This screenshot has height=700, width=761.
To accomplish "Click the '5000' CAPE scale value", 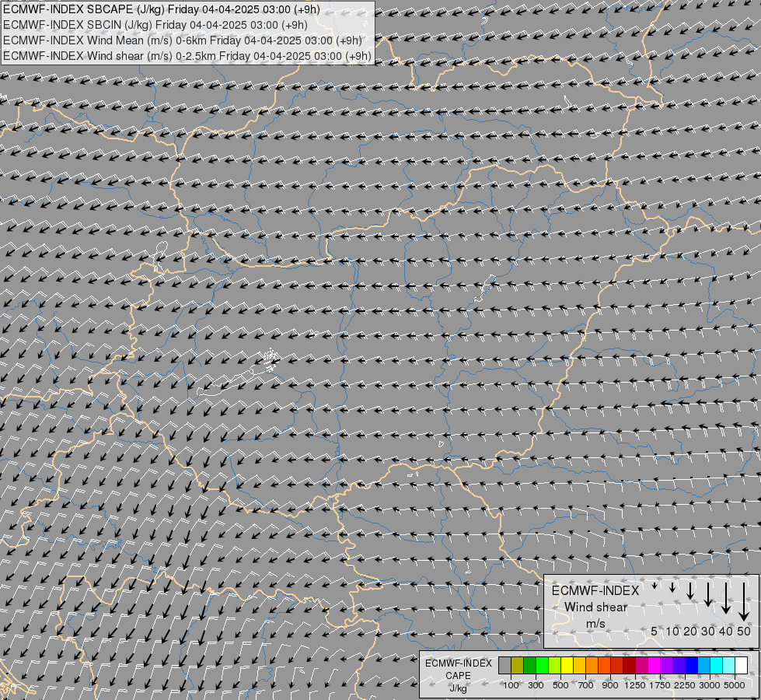I will [x=735, y=685].
